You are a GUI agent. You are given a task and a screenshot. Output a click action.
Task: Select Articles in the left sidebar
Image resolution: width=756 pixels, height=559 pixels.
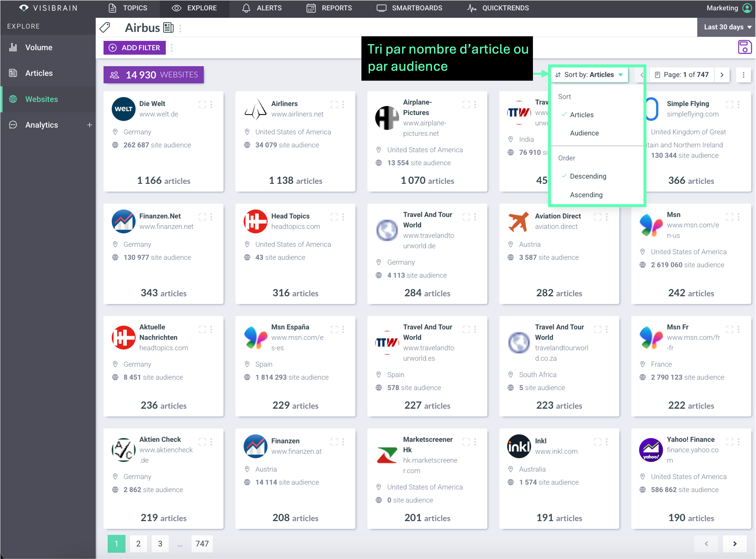coord(39,73)
